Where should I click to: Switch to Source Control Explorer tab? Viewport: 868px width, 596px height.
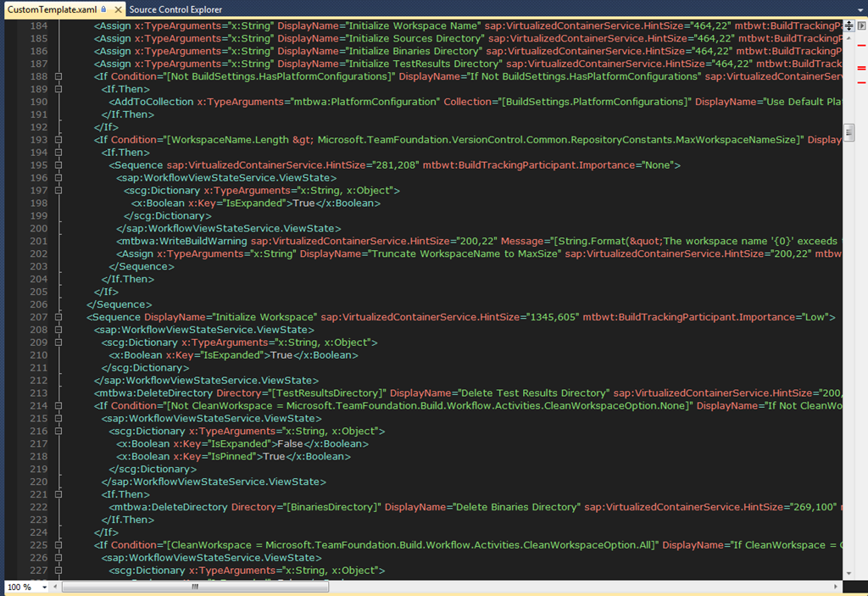175,9
